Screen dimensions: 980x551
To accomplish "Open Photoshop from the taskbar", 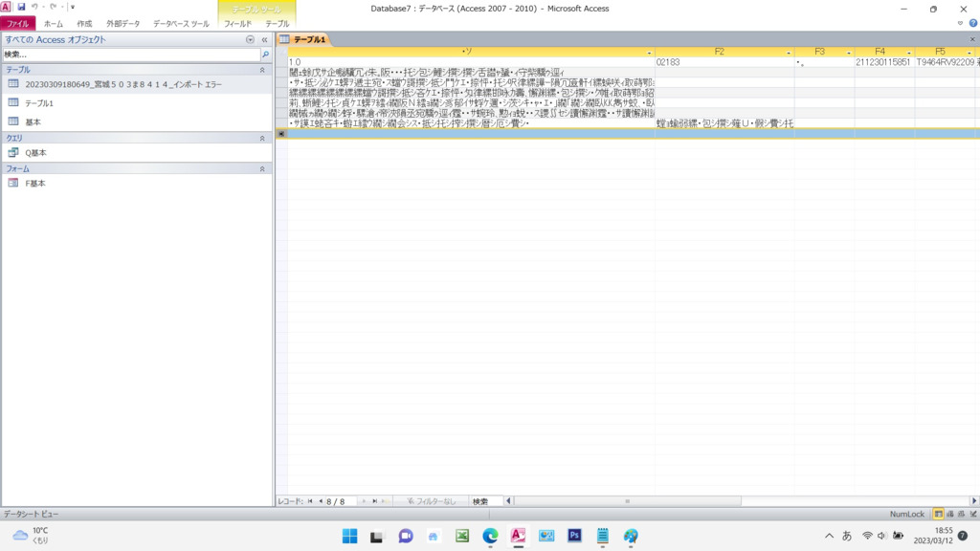I will pyautogui.click(x=574, y=536).
